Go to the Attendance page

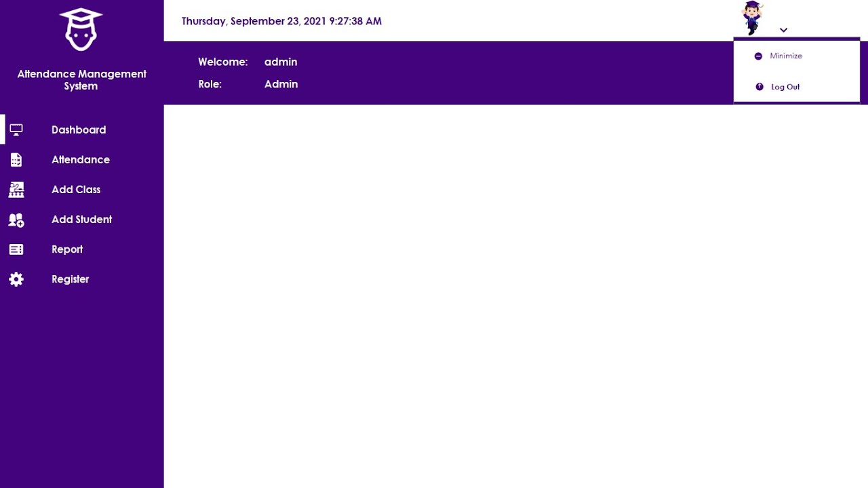pos(81,159)
